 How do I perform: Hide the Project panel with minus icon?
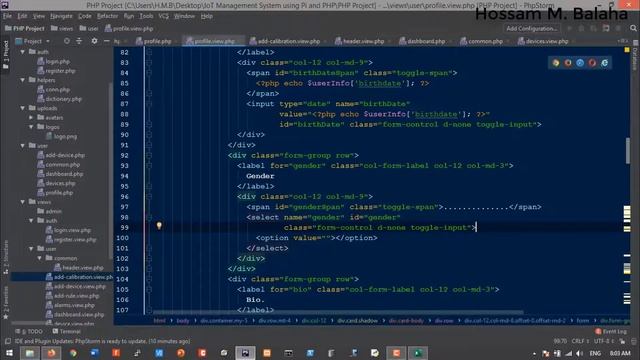pos(107,41)
